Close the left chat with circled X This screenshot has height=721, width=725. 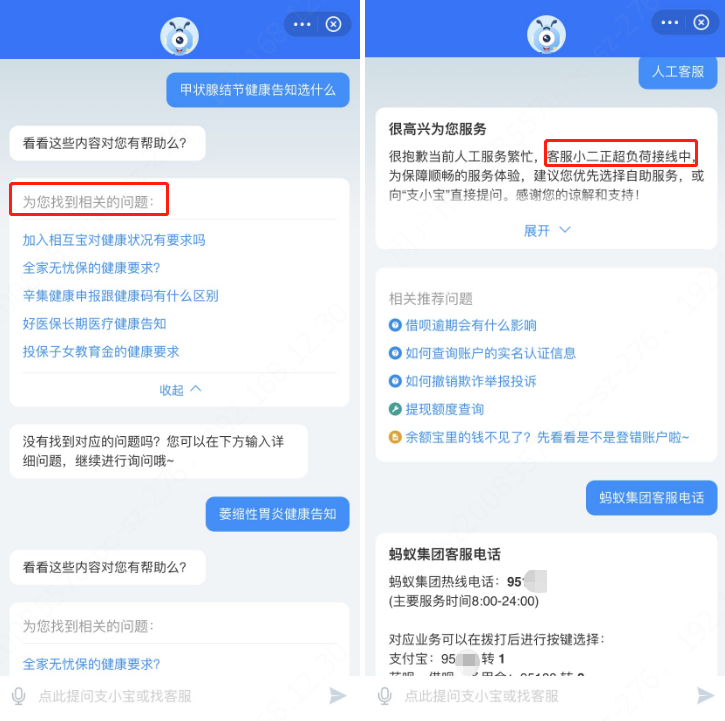(333, 24)
